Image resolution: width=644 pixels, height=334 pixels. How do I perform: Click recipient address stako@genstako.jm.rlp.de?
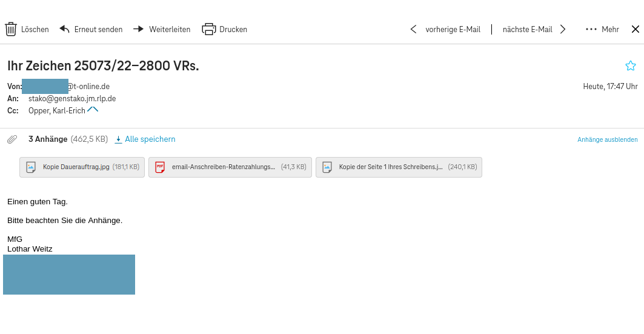coord(72,98)
